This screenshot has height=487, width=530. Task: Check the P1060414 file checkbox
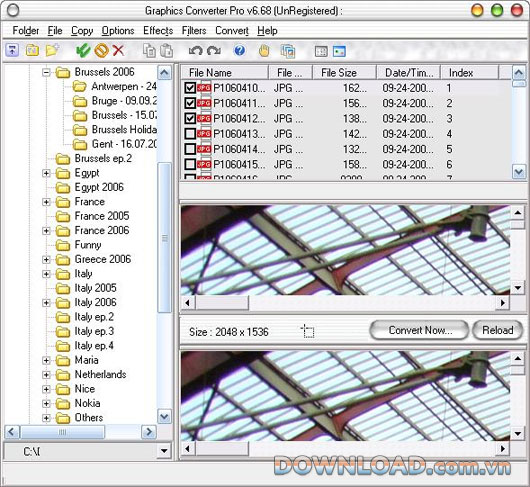coord(190,149)
